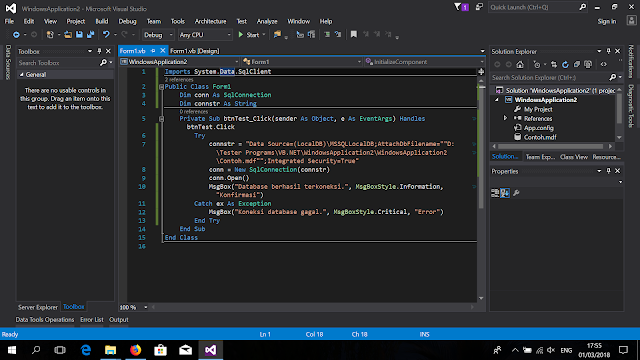This screenshot has width=640, height=360.
Task: Click the Sync with Active Document icon
Action: click(554, 64)
